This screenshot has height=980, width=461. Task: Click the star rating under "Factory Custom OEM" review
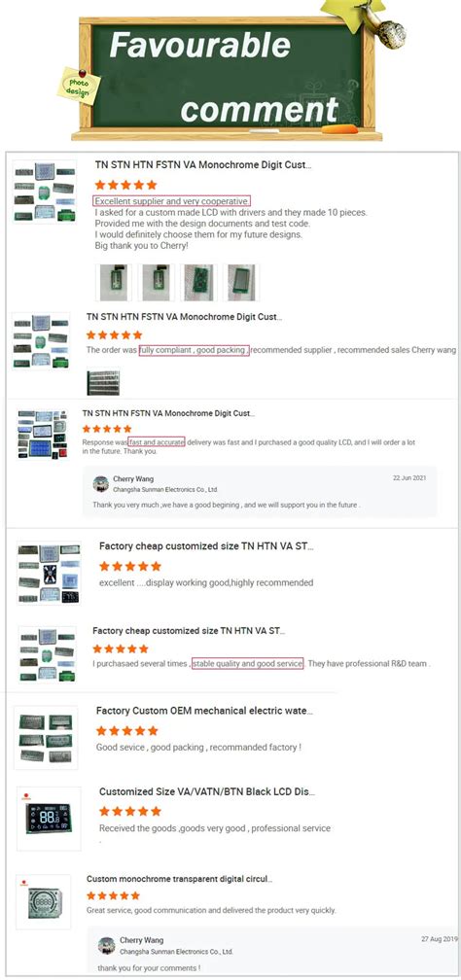click(x=127, y=731)
